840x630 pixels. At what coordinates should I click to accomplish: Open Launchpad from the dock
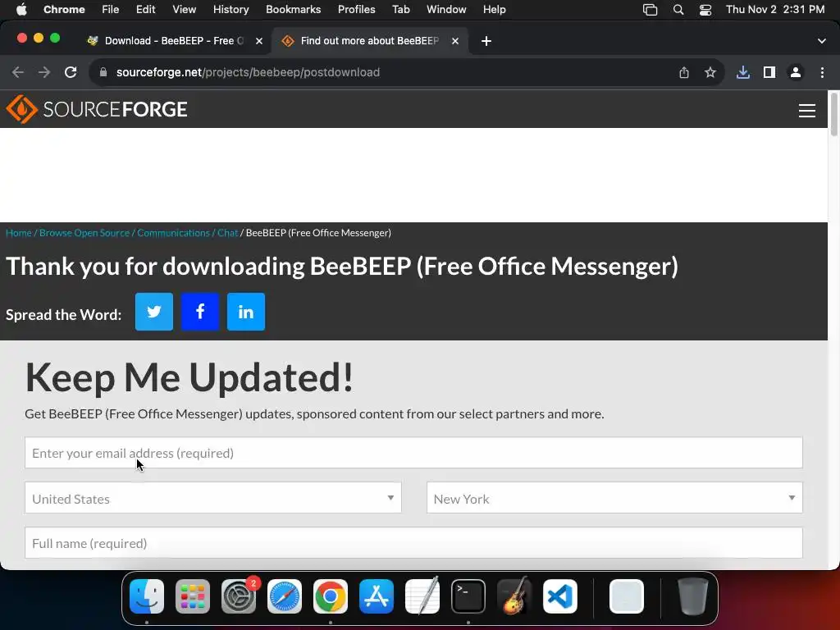pos(193,596)
